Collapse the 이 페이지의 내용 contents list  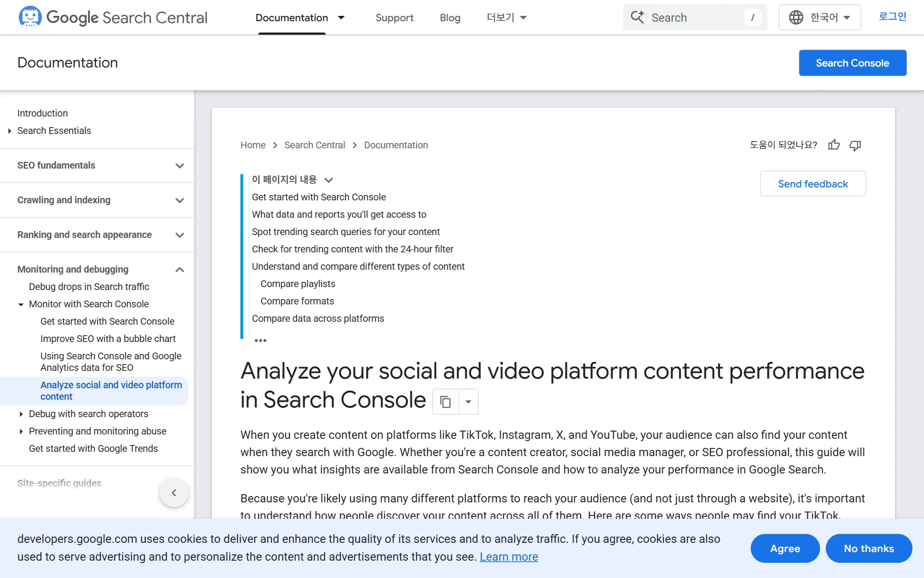point(329,180)
